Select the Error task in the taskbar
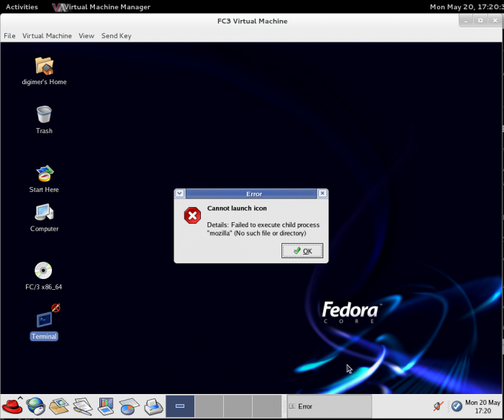This screenshot has width=504, height=420. click(x=329, y=406)
